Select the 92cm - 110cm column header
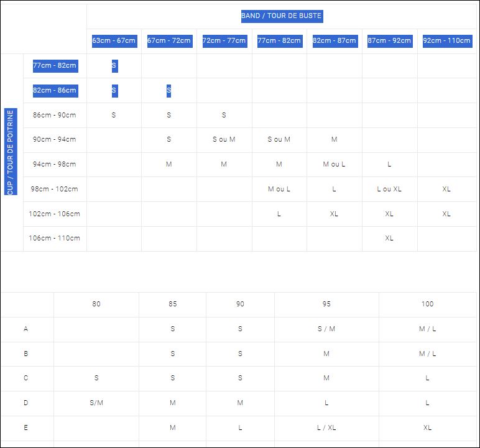 (x=446, y=41)
